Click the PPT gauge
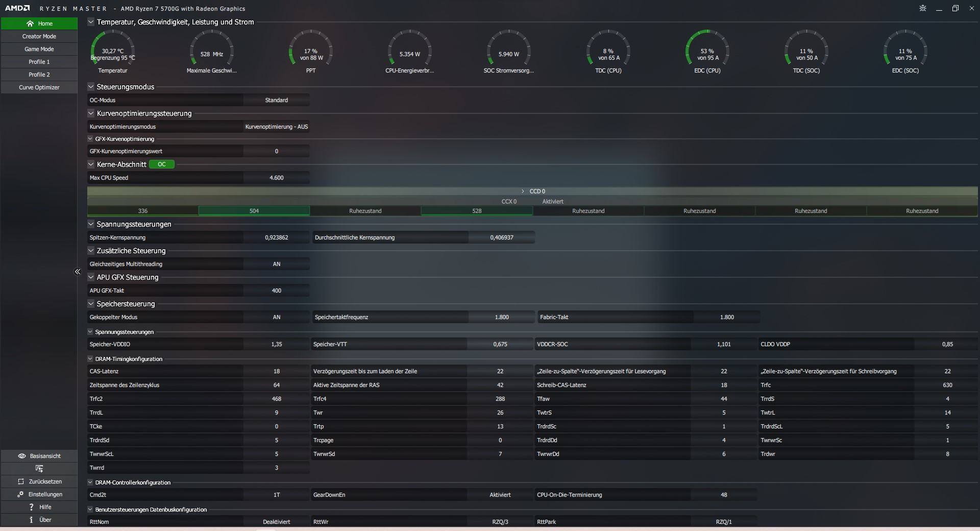The image size is (980, 531). (x=311, y=52)
